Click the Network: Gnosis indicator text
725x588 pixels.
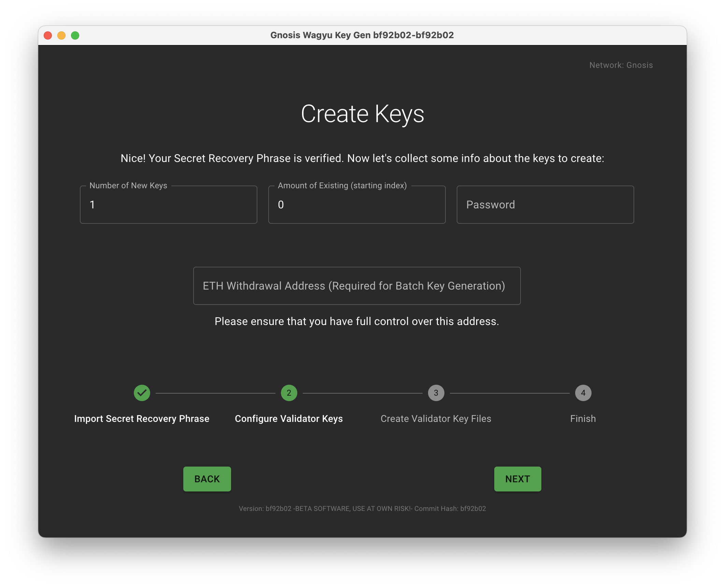point(621,65)
